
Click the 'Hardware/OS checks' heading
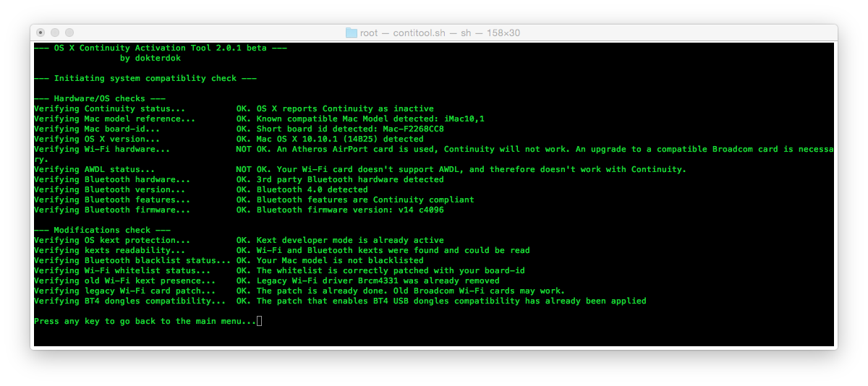click(100, 98)
